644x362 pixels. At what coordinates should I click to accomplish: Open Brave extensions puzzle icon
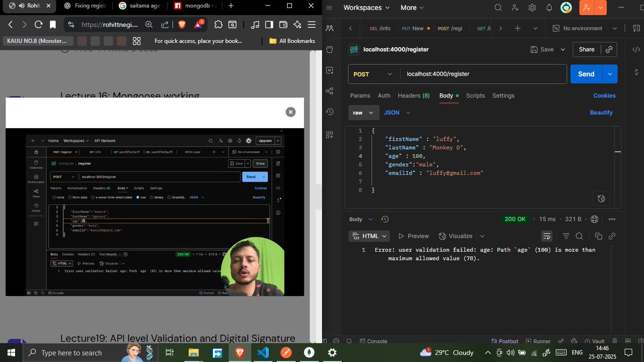click(218, 24)
